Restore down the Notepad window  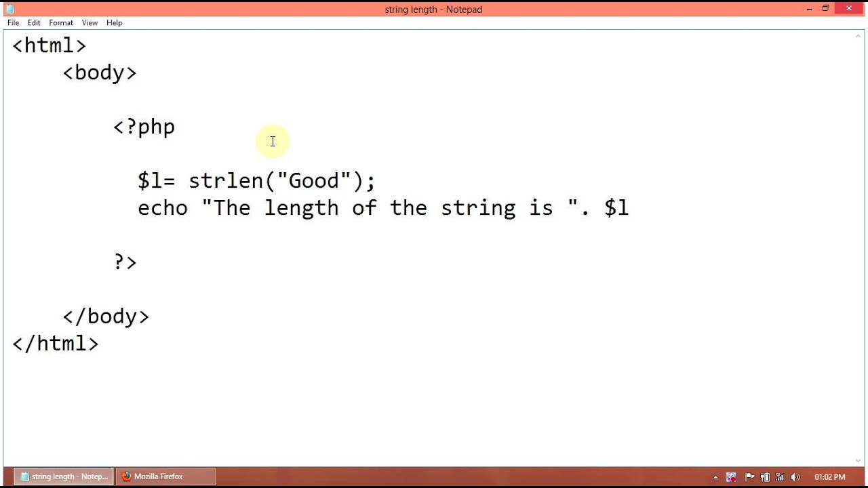(825, 9)
